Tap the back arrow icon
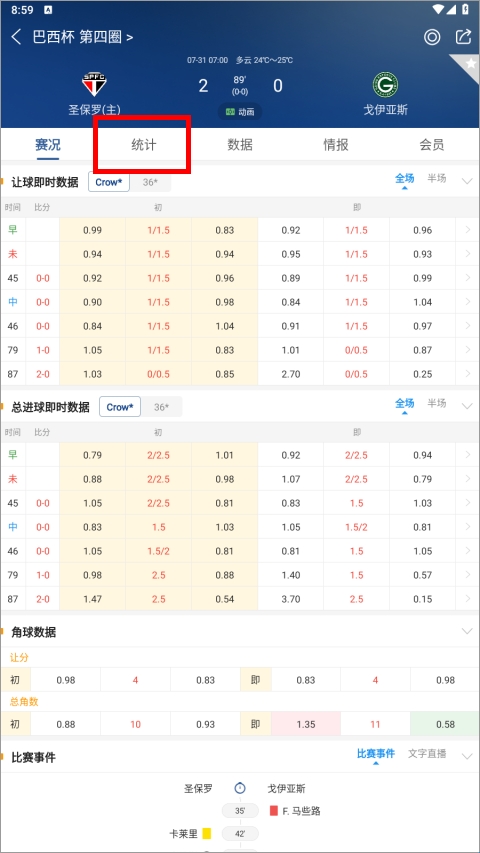This screenshot has height=853, width=480. (16, 37)
